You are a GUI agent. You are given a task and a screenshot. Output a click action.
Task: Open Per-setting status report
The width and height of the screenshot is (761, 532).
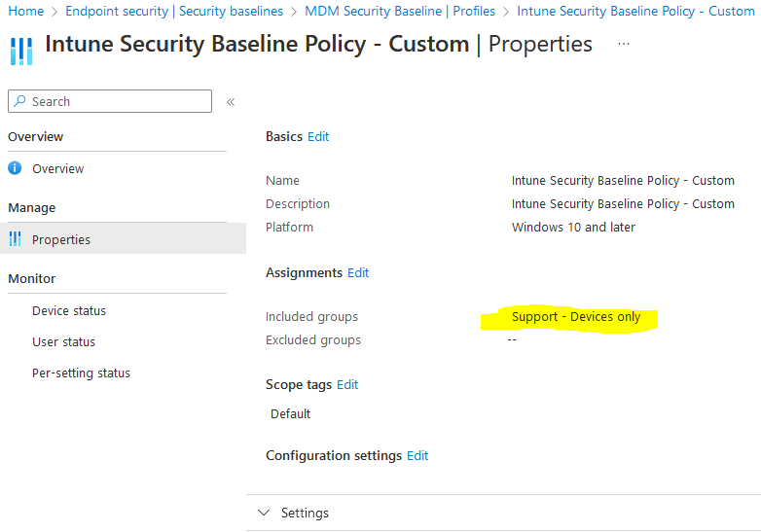81,372
